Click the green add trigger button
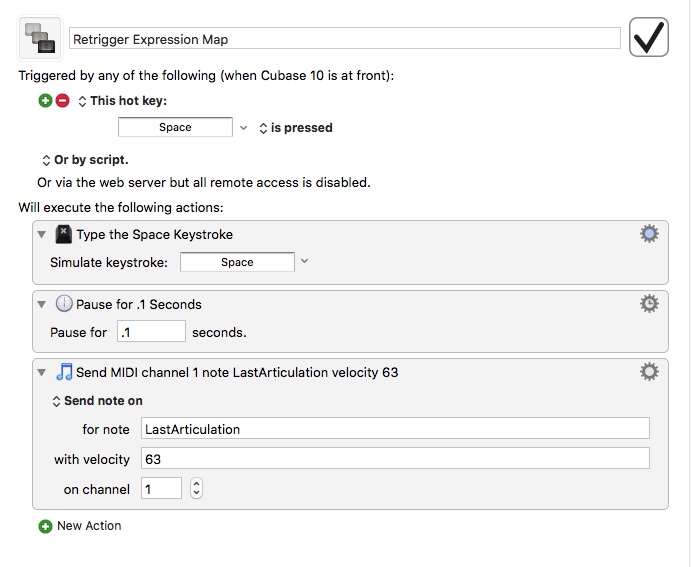The height and width of the screenshot is (567, 691). pyautogui.click(x=45, y=101)
